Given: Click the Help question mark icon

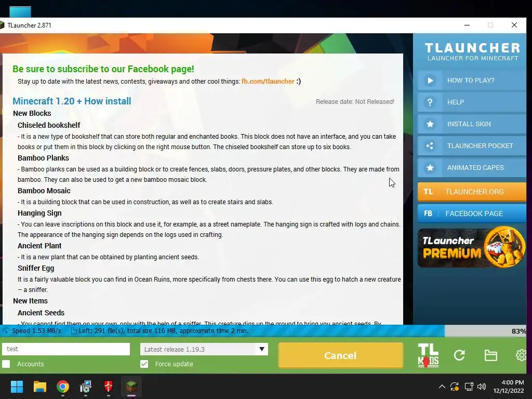Looking at the screenshot, I should 430,102.
